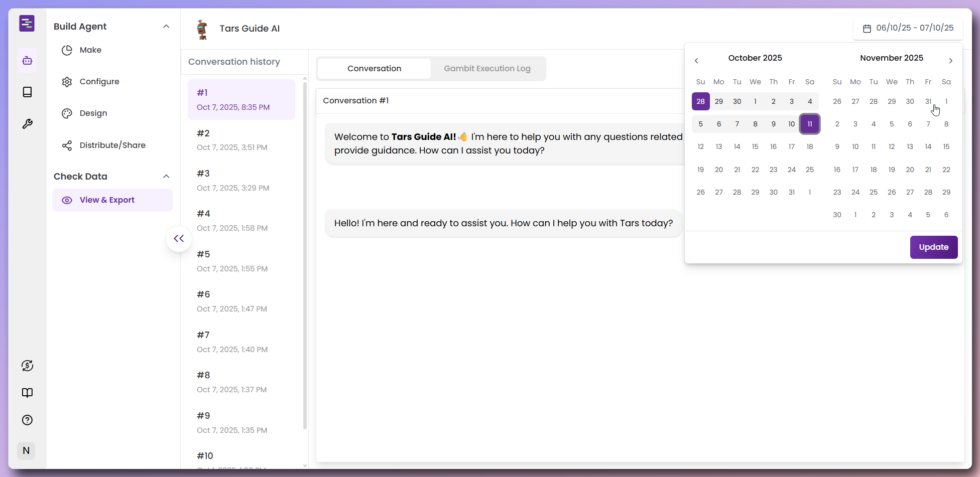Select November 5 in first November week
This screenshot has height=477, width=980.
point(892,124)
